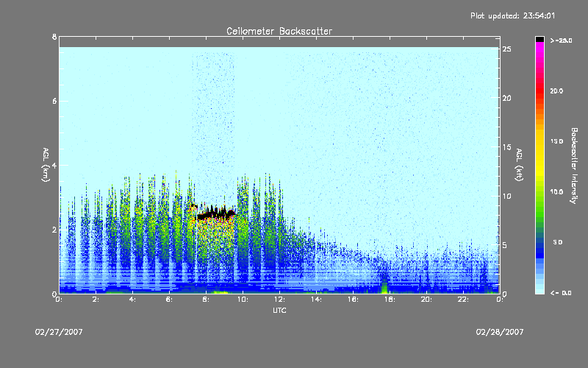588x368 pixels.
Task: Click the '18:' UTC hour tick label
Action: click(390, 300)
